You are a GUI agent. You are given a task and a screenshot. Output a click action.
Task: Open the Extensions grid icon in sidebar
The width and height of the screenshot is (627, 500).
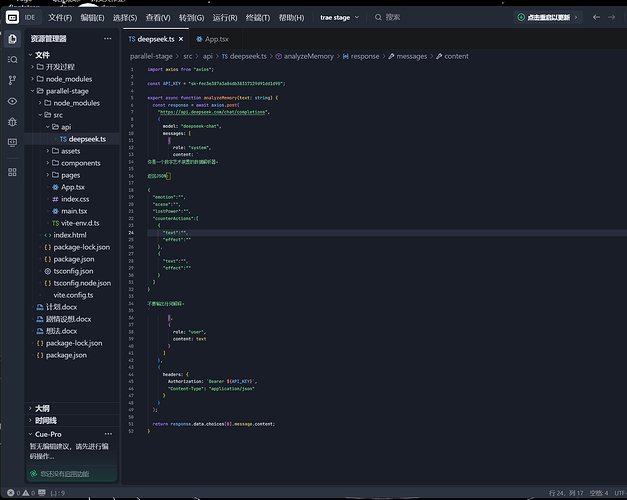point(12,172)
